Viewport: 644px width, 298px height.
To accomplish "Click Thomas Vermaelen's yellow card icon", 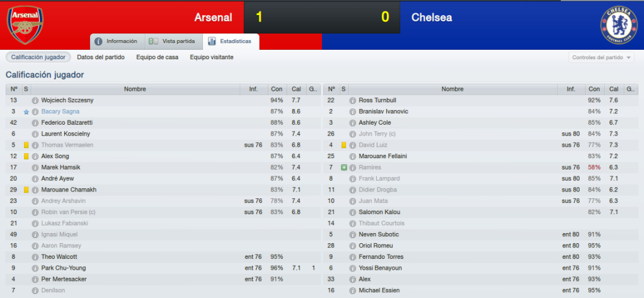I will [x=26, y=145].
